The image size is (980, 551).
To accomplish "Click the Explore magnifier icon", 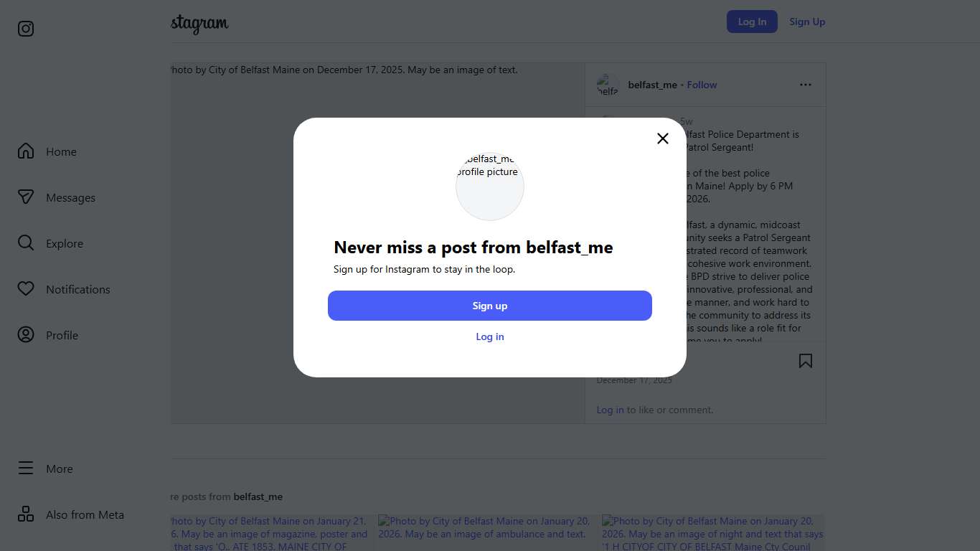I will (x=26, y=243).
